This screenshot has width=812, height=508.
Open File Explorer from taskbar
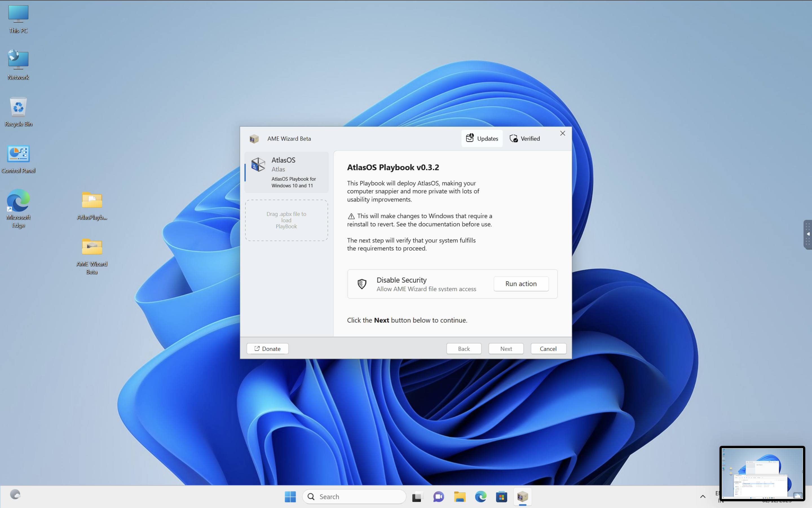[x=460, y=497]
